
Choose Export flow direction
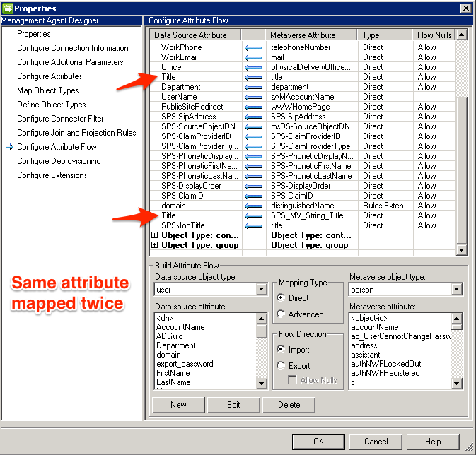pyautogui.click(x=281, y=365)
